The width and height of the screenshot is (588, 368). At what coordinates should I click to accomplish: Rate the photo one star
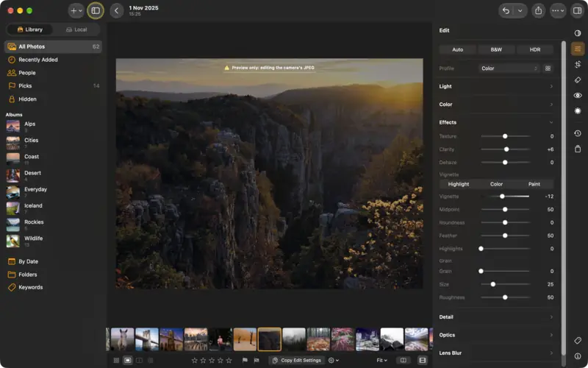click(x=194, y=361)
